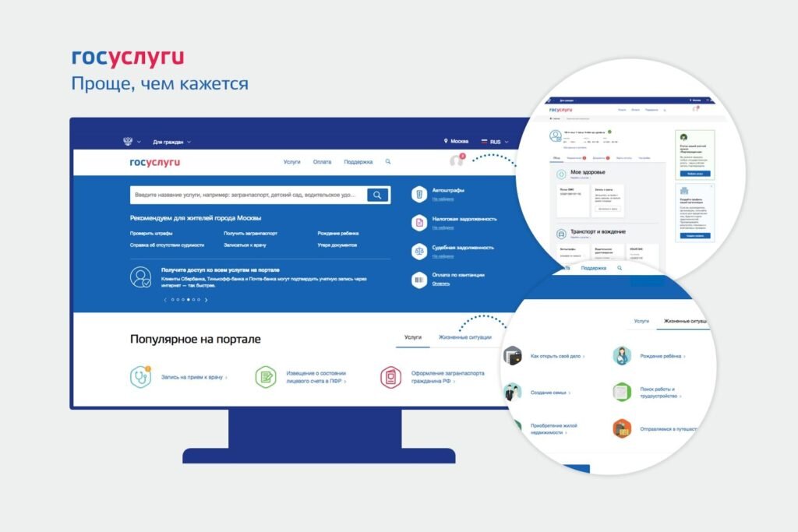
Task: Switch to the Жизненные ситуации tab
Action: (464, 336)
